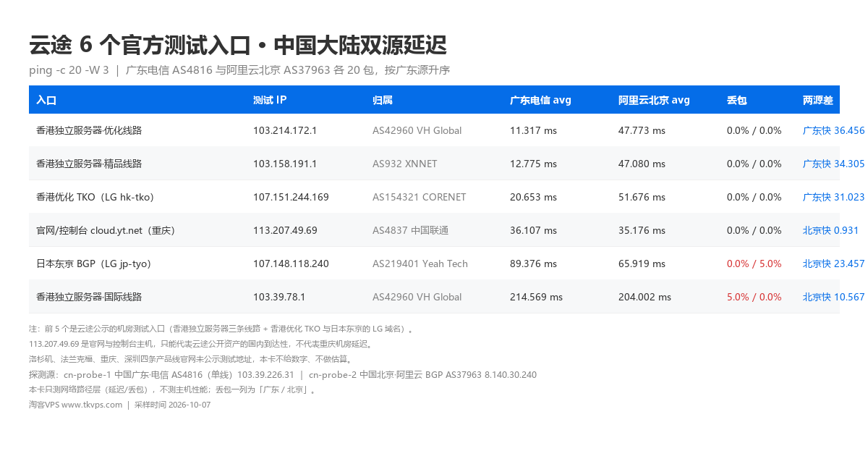Viewport: 868px width, 472px height.
Task: Click IP address 103.214.172.1
Action: click(x=285, y=131)
